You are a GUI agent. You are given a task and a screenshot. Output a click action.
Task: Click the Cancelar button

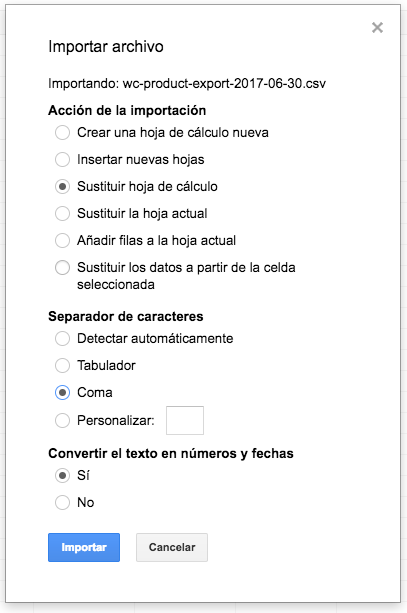click(172, 547)
